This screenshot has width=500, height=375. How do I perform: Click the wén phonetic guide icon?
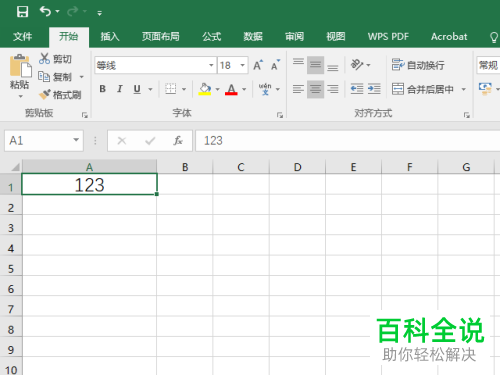(265, 89)
